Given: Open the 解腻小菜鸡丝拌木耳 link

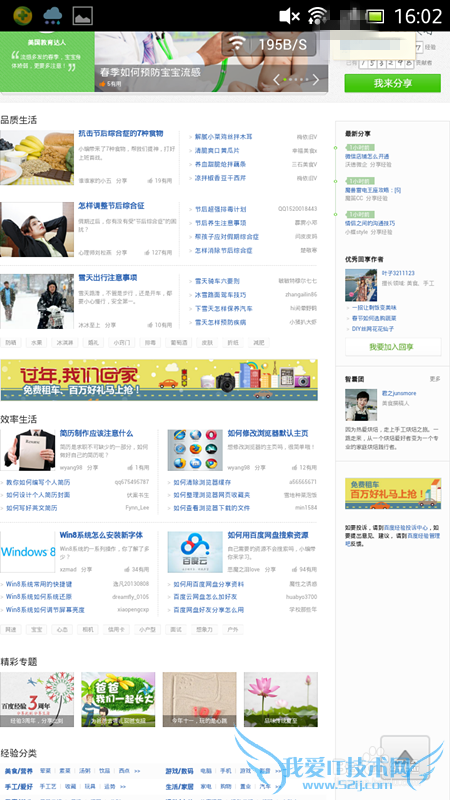Looking at the screenshot, I should 223,137.
